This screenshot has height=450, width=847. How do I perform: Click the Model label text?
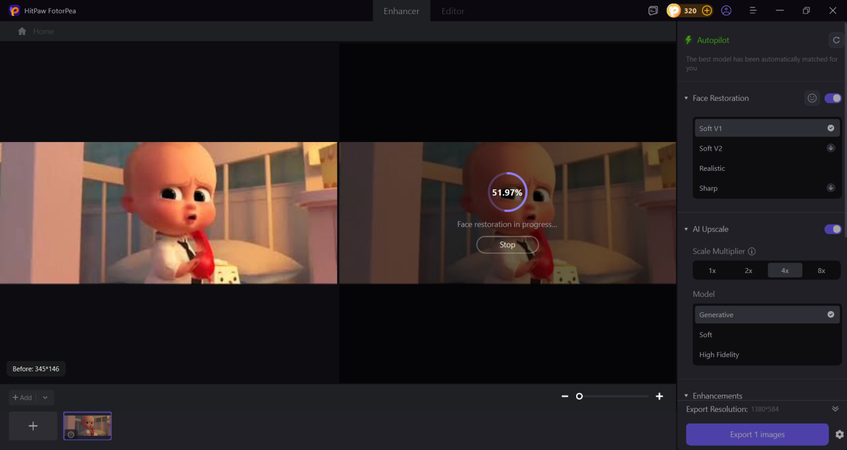tap(703, 294)
